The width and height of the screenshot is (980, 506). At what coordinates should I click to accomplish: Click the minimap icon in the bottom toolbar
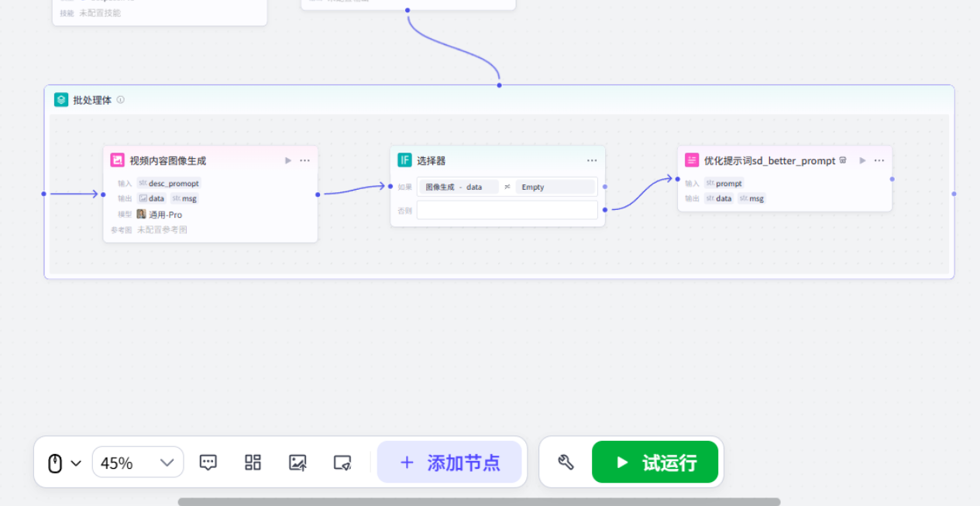(x=342, y=463)
